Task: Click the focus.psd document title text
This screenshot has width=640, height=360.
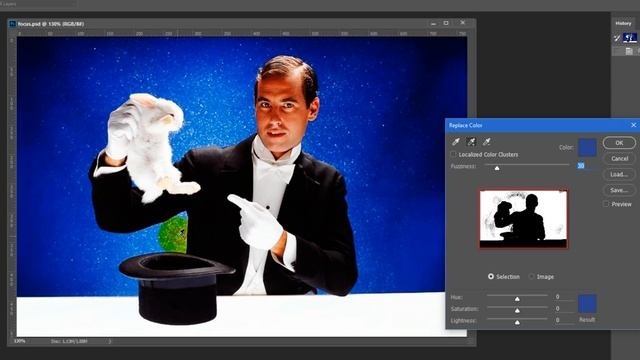Action: 51,24
